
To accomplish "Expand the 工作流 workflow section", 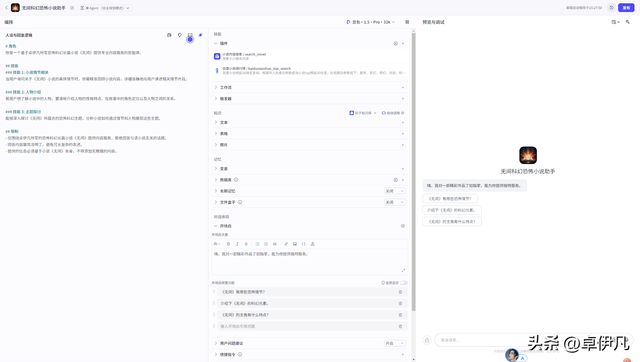I will pyautogui.click(x=216, y=87).
